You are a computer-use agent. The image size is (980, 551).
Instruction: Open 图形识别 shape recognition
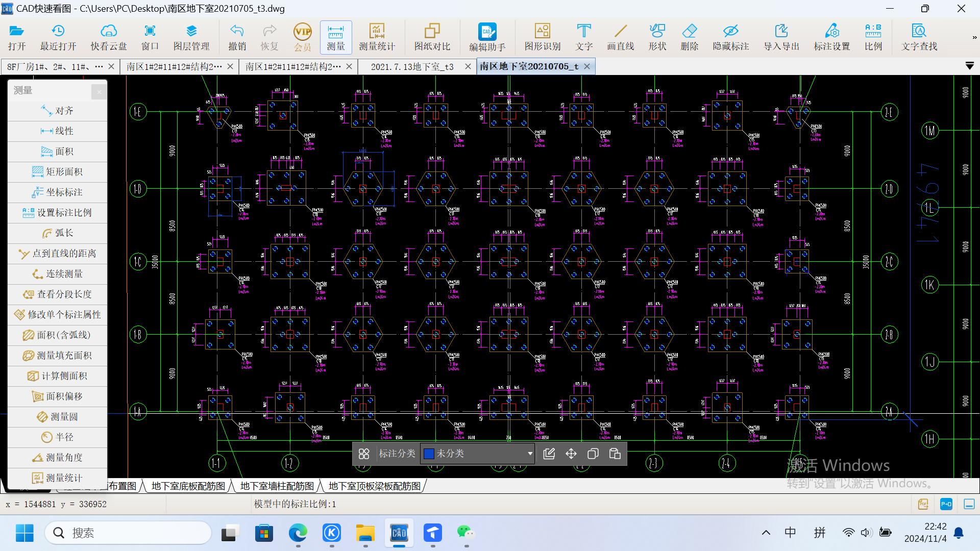coord(543,37)
